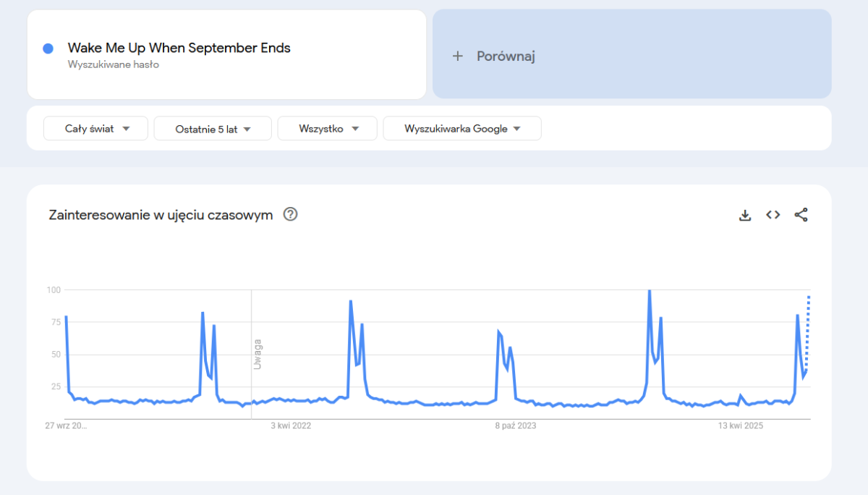Edit the Wake Me Up When September Ends term
The height and width of the screenshot is (495, 868).
point(179,48)
